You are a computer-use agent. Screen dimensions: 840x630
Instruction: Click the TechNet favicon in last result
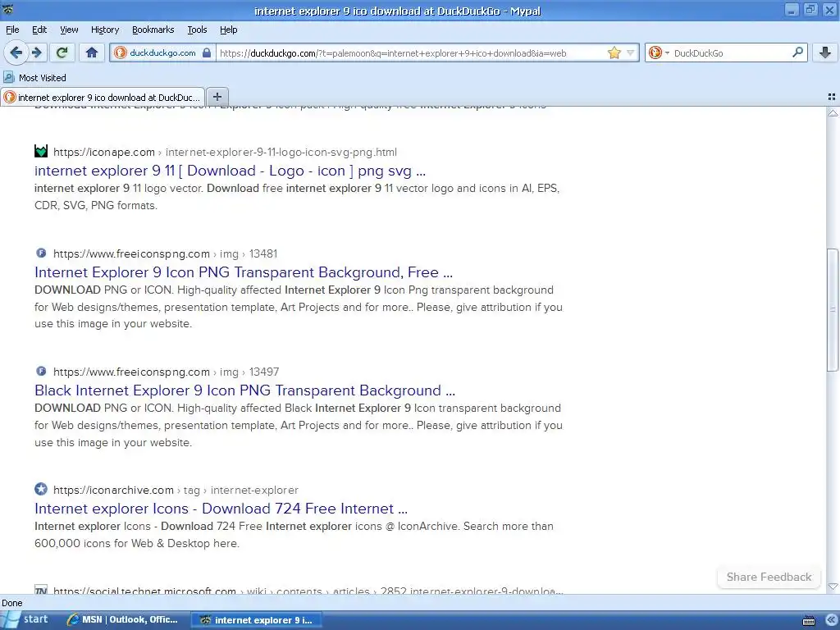pos(41,589)
